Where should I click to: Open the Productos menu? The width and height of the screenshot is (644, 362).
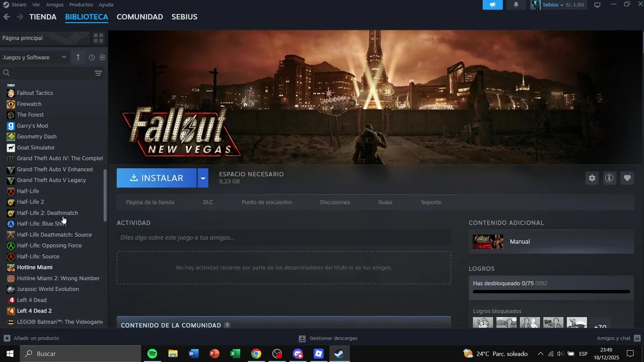pos(81,5)
